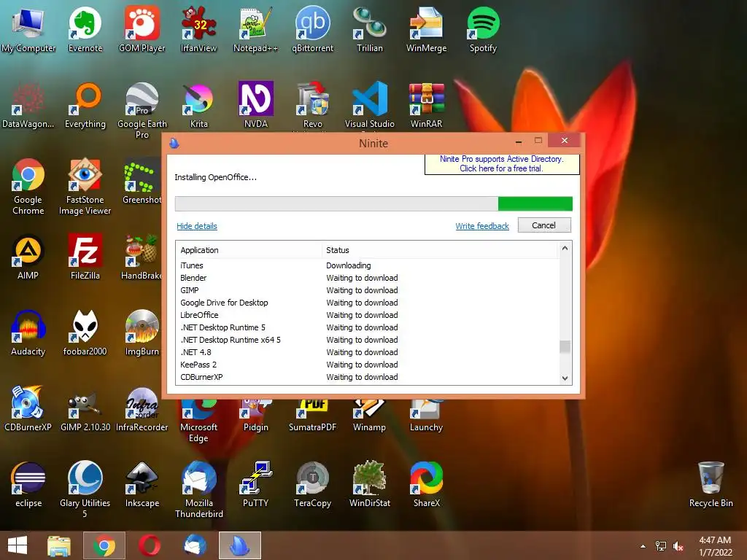Select the NVDA desktop shortcut

(256, 105)
